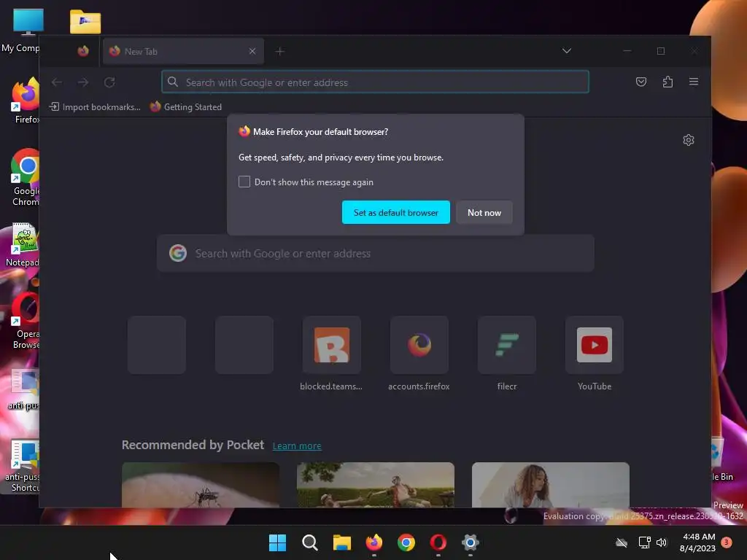The image size is (747, 560).
Task: Open File Explorer from taskbar
Action: pyautogui.click(x=342, y=542)
